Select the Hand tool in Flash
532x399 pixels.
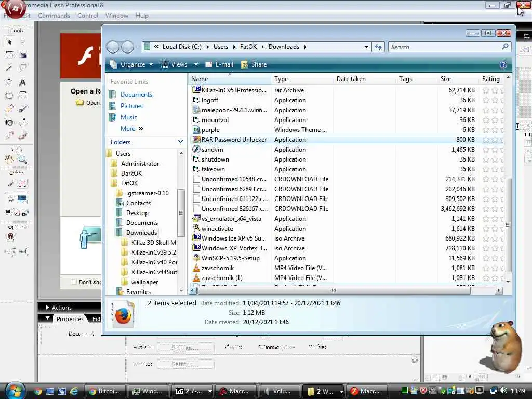[x=9, y=159]
